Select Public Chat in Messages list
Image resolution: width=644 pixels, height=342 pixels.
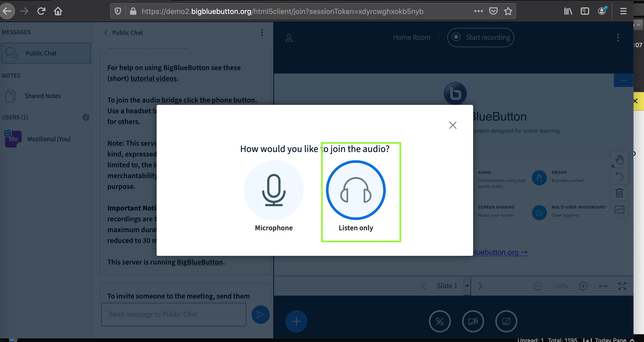(x=46, y=53)
